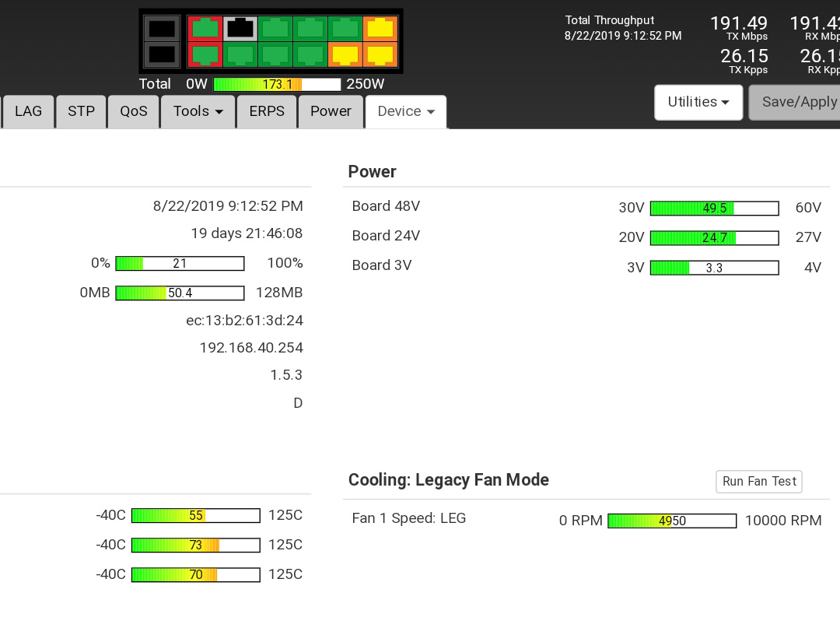
Task: Click the black disconnected Ethernet port
Action: click(x=240, y=29)
